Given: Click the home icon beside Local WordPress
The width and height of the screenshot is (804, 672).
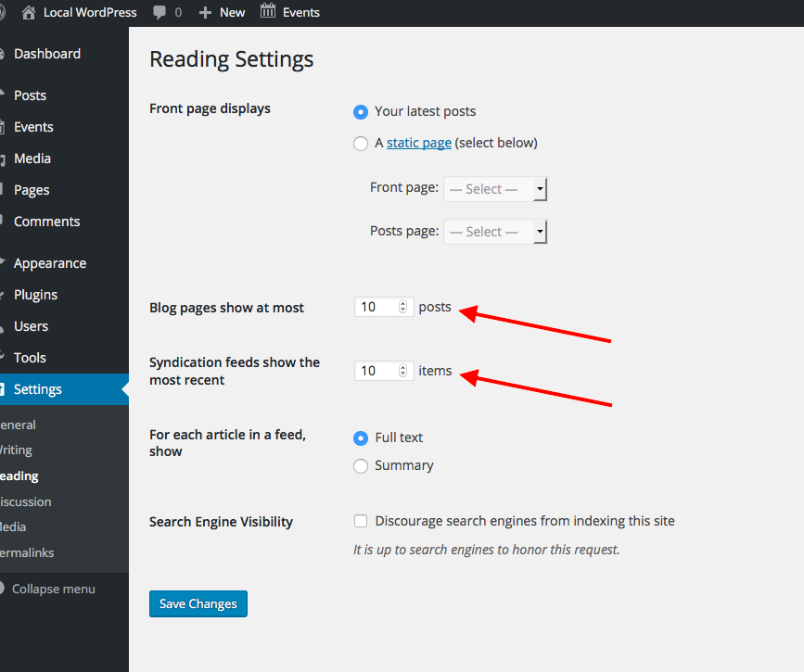Looking at the screenshot, I should (x=28, y=12).
